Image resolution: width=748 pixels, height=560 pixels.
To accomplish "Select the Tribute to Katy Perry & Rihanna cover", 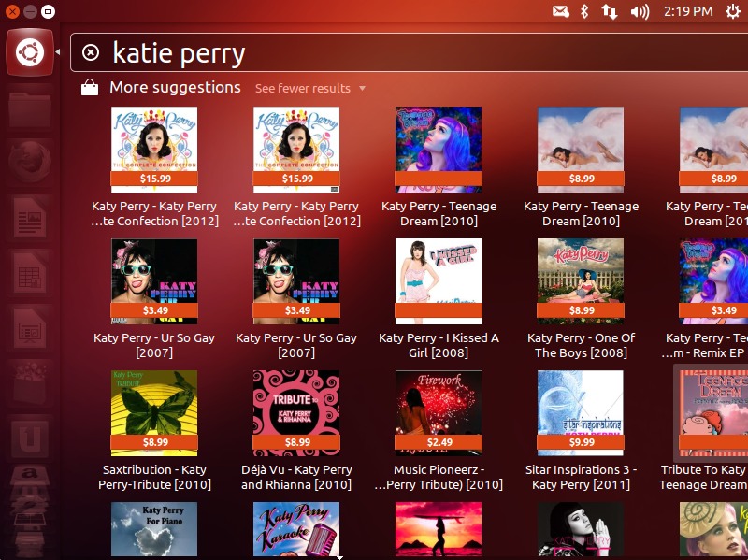I will point(296,413).
